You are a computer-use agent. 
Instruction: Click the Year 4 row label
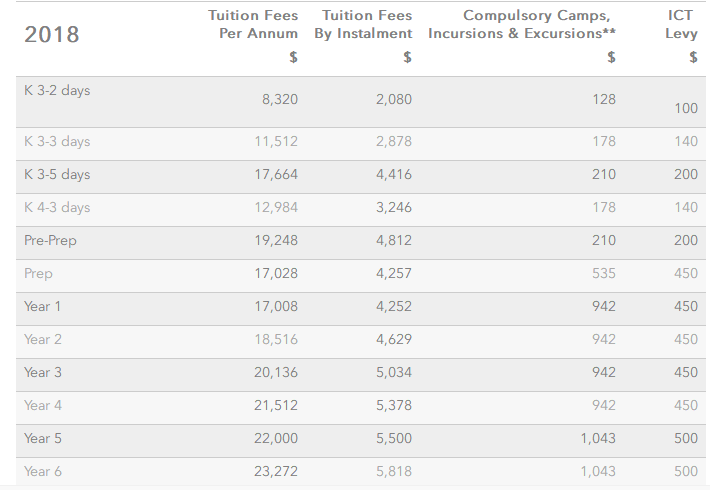pos(43,406)
